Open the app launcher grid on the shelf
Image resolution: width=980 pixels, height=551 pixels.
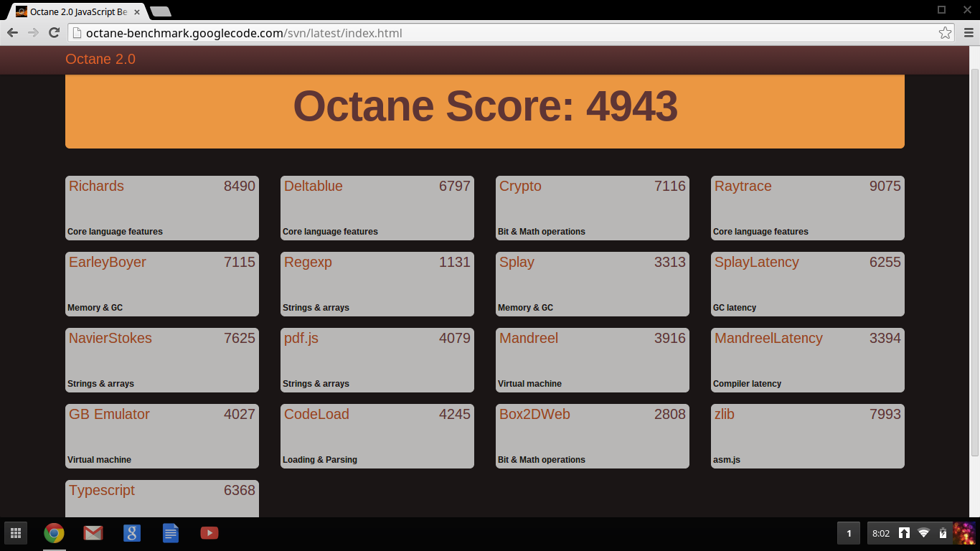16,533
